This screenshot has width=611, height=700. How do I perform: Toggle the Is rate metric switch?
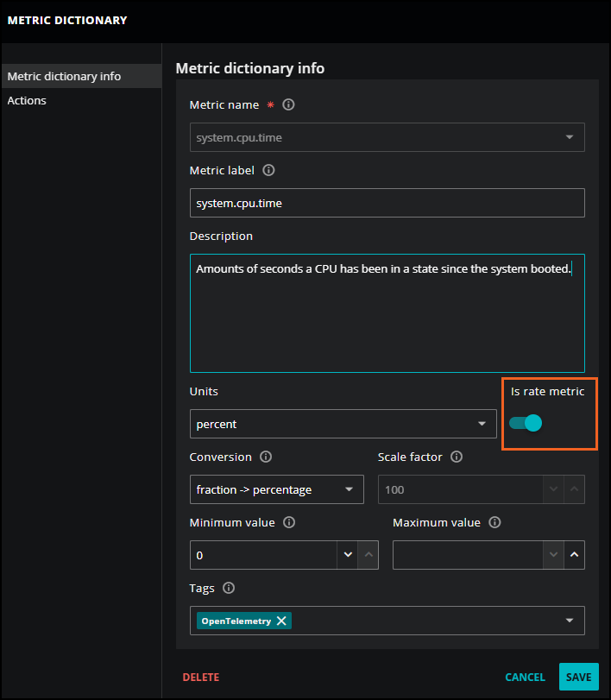(x=526, y=423)
